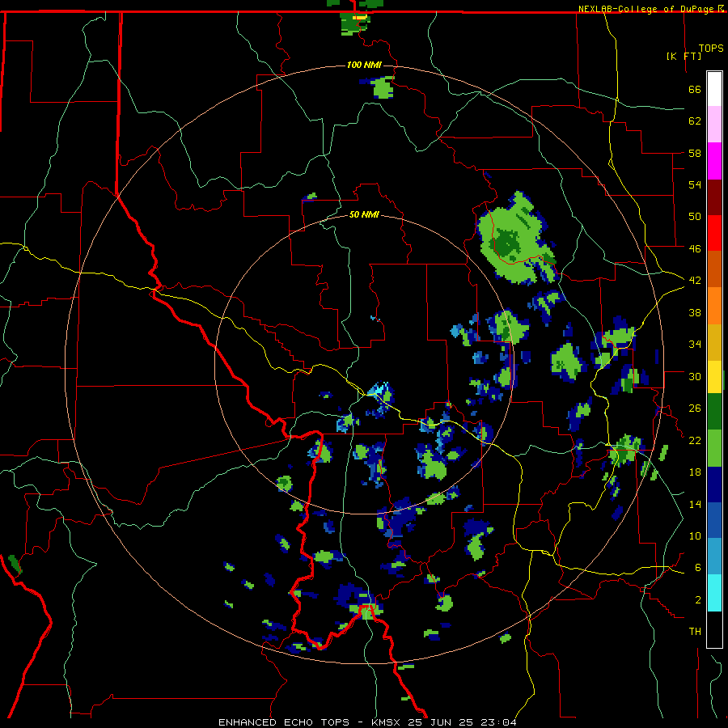Viewport: 728px width, 728px height.
Task: Click the 54 value on legend scale
Action: pyautogui.click(x=695, y=184)
